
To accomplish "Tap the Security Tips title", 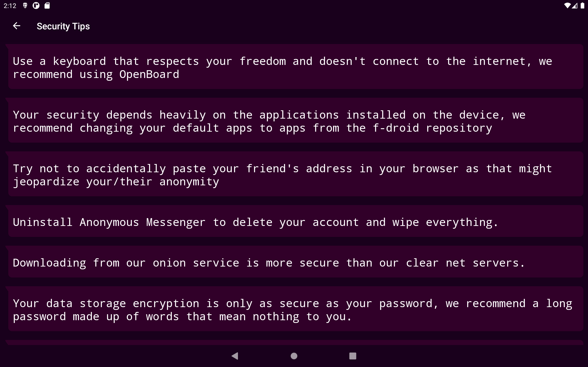I will point(63,26).
